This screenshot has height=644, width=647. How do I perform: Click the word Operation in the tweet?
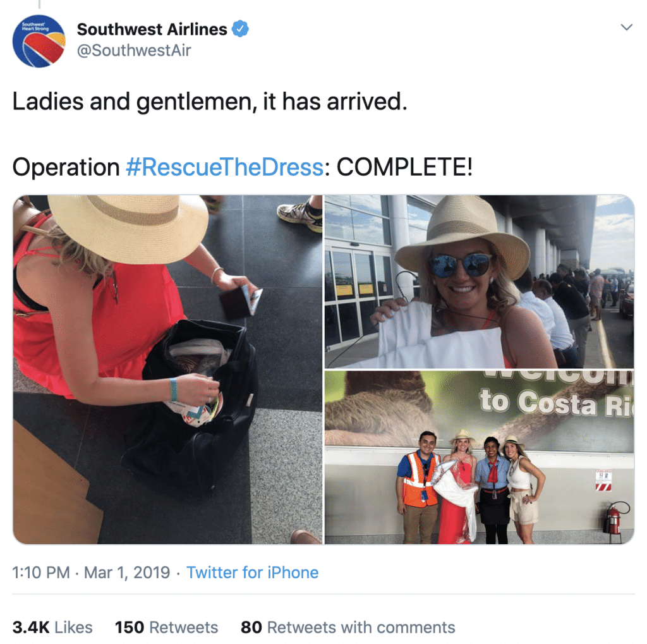pos(66,167)
